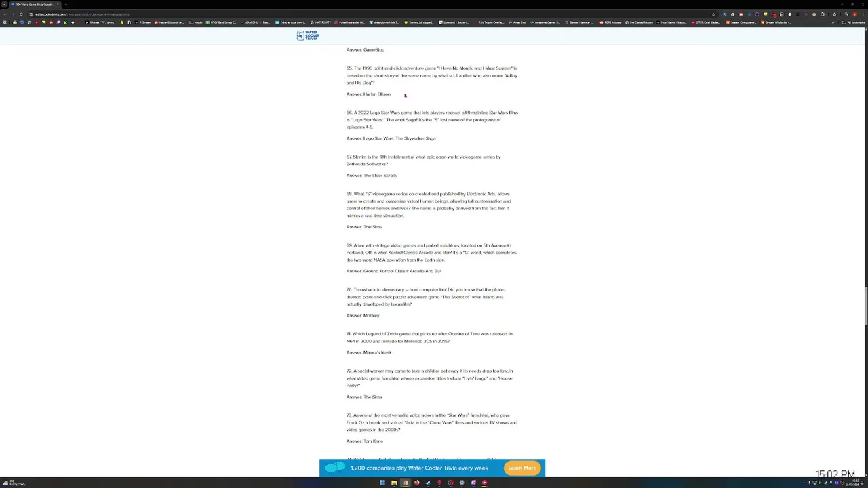This screenshot has height=488, width=868.
Task: Open the Pre-Owned Motors bookmark
Action: coord(640,22)
